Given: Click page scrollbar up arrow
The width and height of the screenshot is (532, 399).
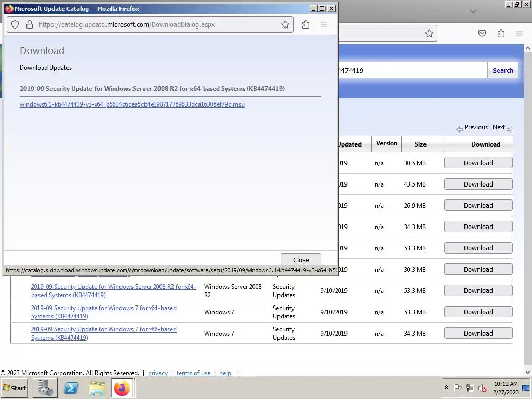Looking at the screenshot, I should coord(528,48).
